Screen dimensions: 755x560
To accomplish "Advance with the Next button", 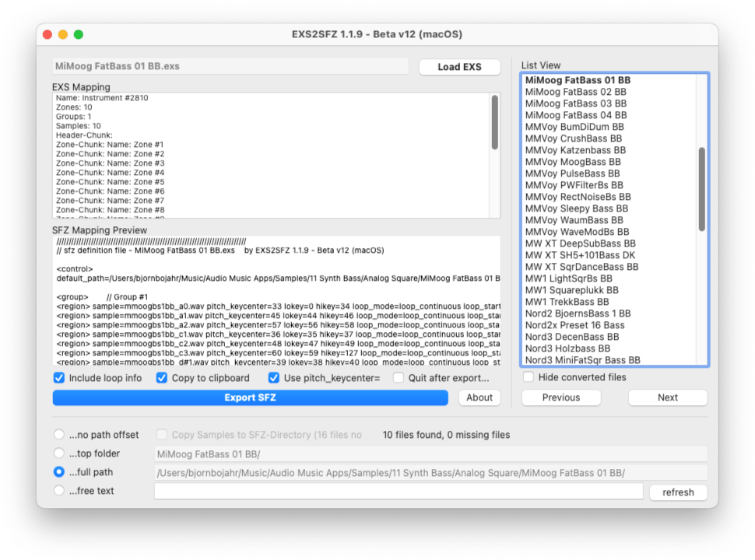I will click(667, 397).
